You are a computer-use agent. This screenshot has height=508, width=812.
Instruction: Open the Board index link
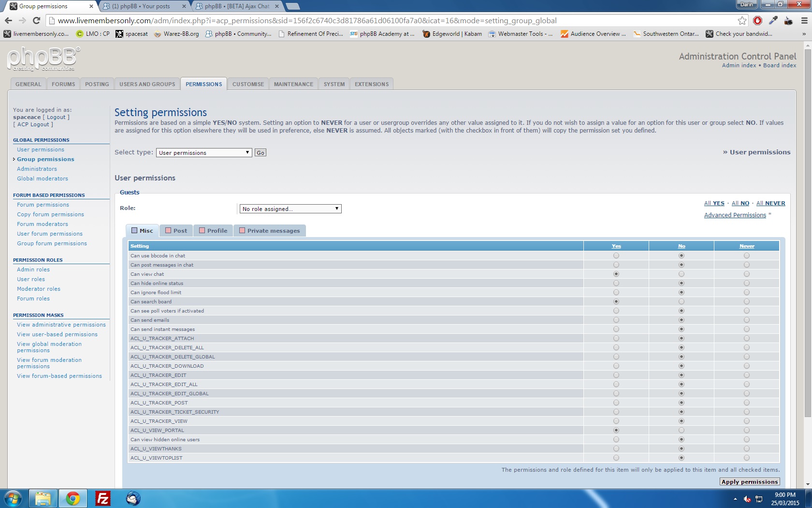point(780,65)
